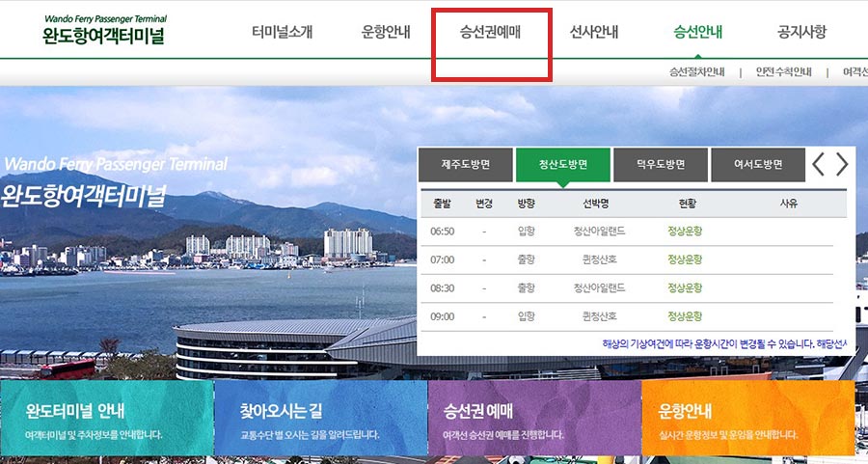The height and width of the screenshot is (464, 868).
Task: Select the 제주도방면 tab
Action: 466,164
